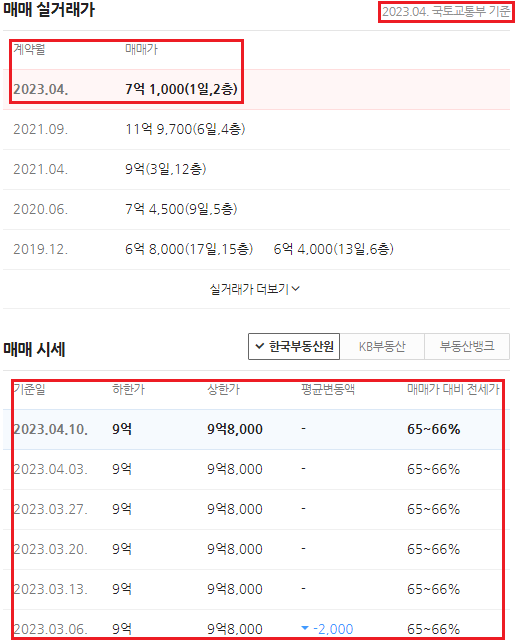Click the 매매가 대비 전세가 column header
The width and height of the screenshot is (515, 640).
453,389
